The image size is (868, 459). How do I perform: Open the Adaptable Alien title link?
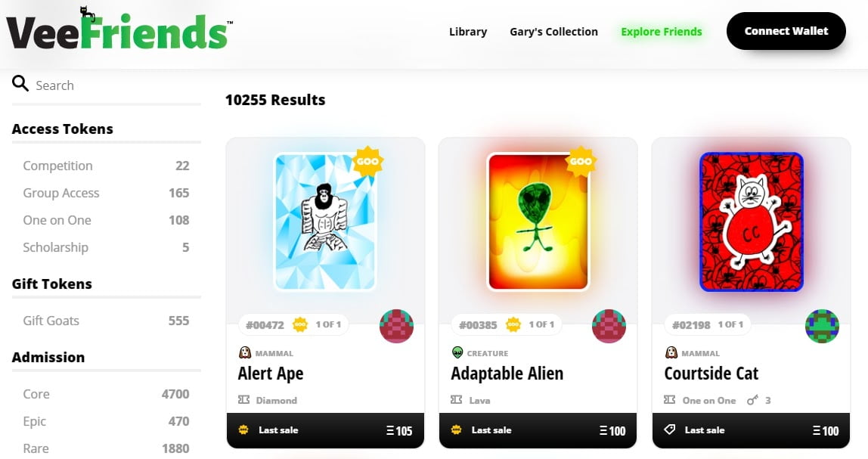click(507, 374)
